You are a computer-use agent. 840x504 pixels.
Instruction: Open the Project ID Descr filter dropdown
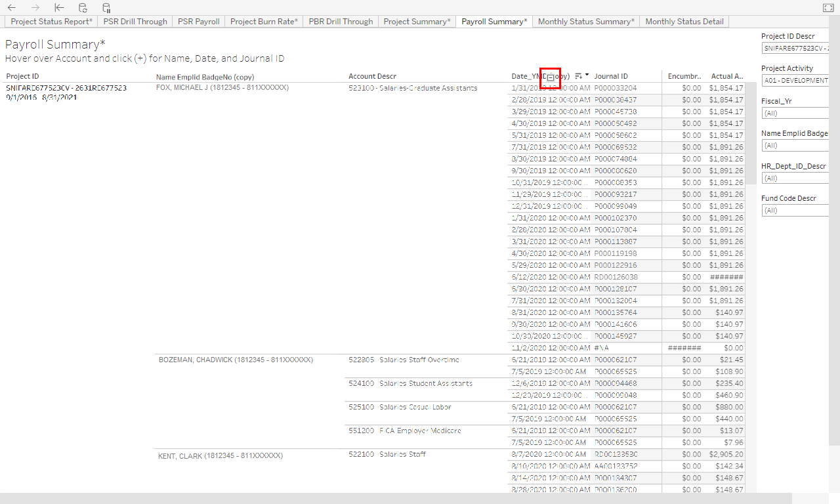795,48
